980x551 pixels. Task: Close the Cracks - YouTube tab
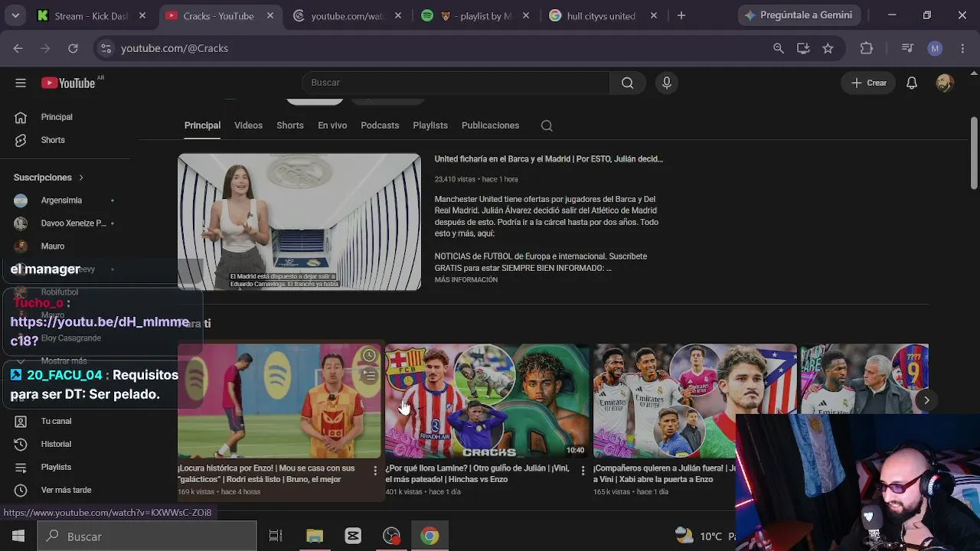click(x=269, y=16)
